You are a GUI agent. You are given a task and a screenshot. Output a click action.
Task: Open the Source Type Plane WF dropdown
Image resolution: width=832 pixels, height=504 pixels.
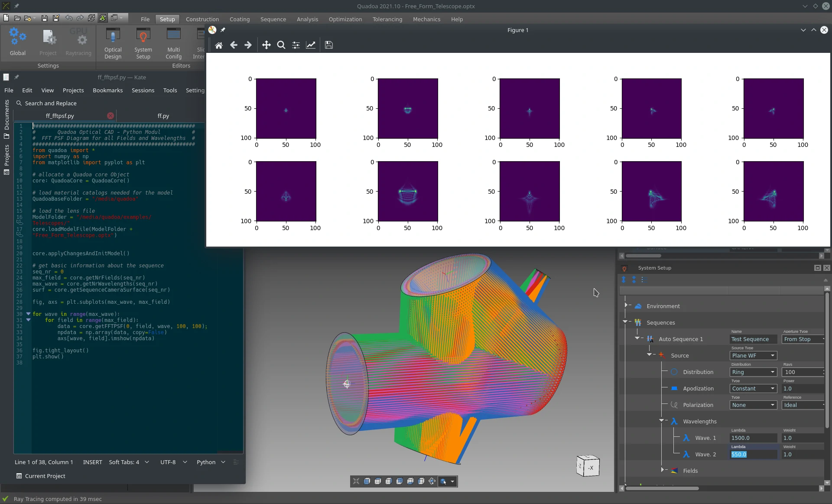[x=753, y=356]
